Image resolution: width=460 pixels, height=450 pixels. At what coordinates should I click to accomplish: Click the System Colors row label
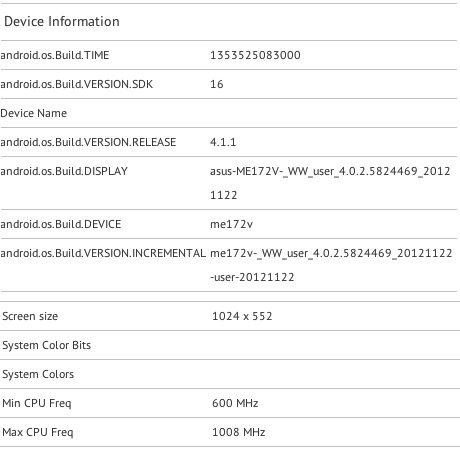click(38, 374)
